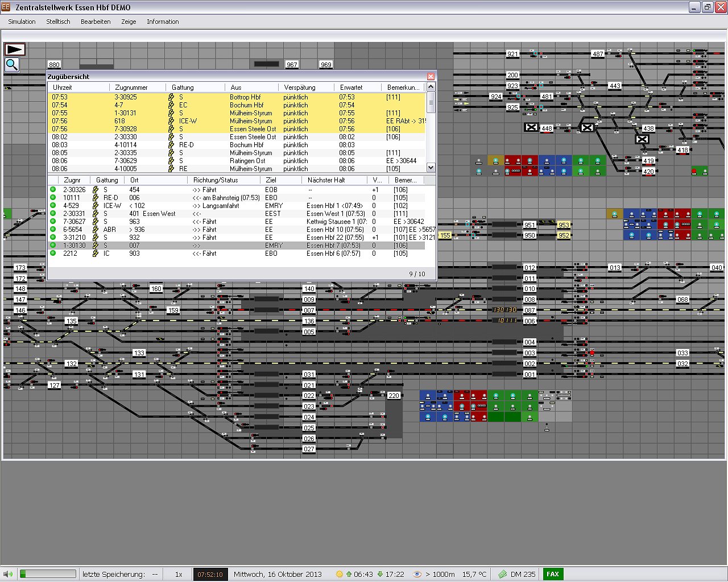Click the 1x simulation speed indicator
This screenshot has height=582, width=728.
click(x=179, y=574)
